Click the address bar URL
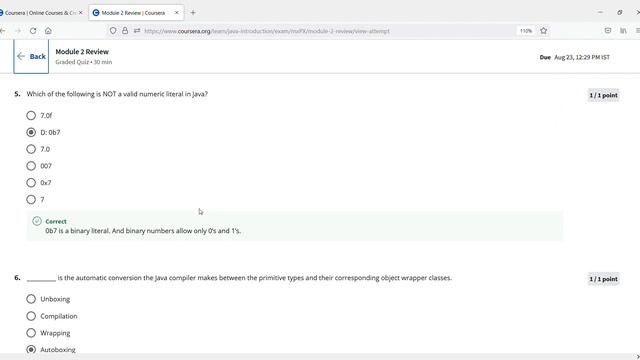 coord(267,31)
